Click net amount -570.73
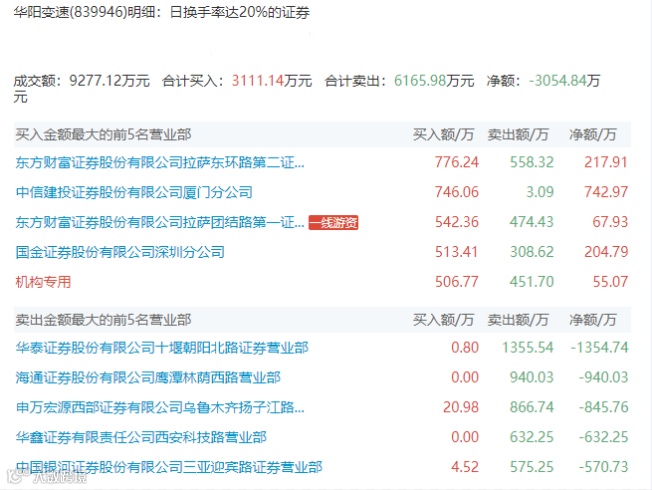The image size is (652, 490). click(603, 467)
